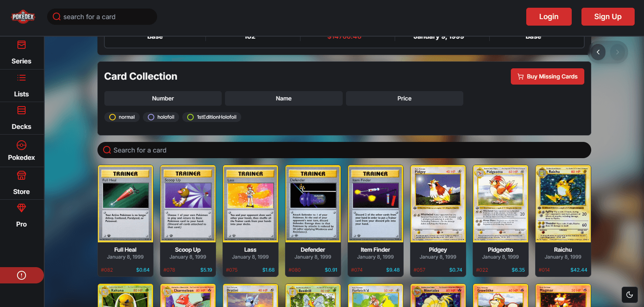
Task: Click Defender price $0.91
Action: [331, 270]
